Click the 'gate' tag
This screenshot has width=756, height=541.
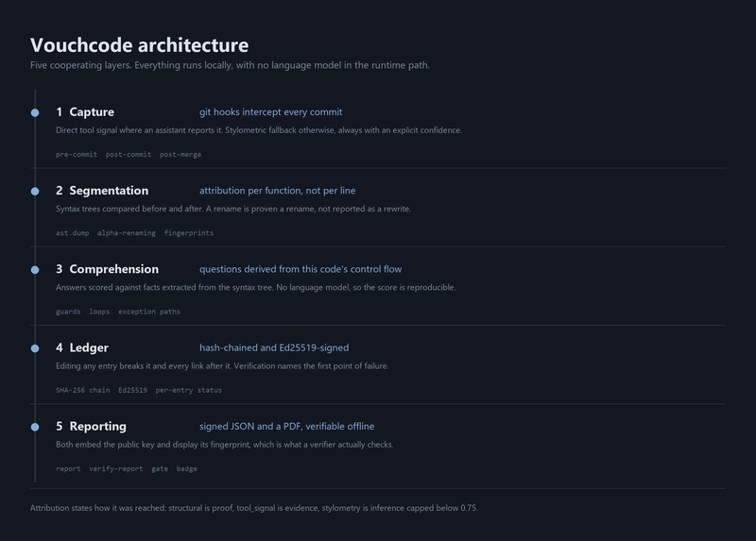(160, 468)
